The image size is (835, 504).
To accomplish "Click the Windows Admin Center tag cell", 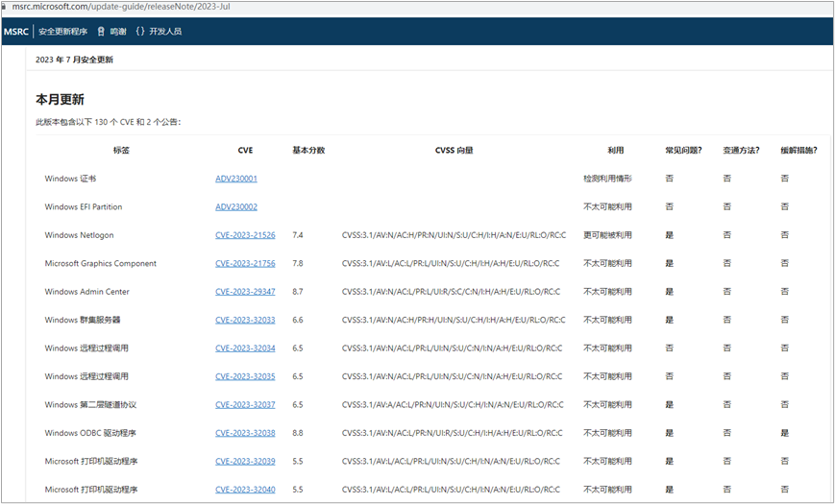I will pyautogui.click(x=86, y=292).
